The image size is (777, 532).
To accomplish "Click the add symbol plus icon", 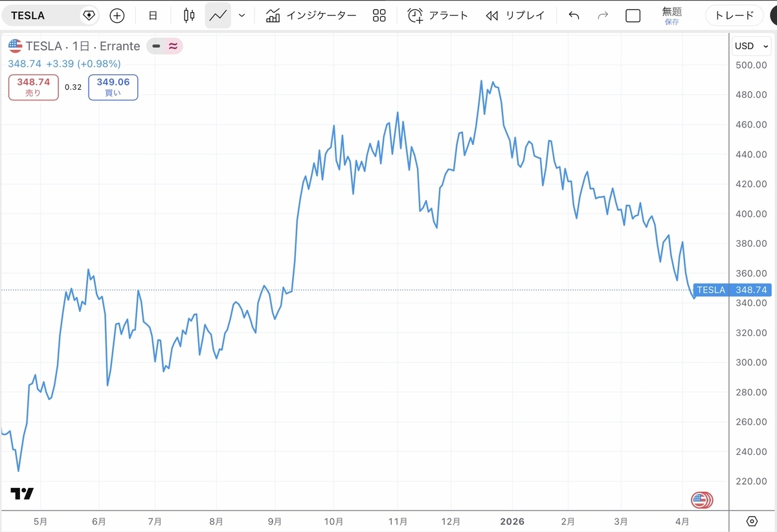I will click(117, 16).
